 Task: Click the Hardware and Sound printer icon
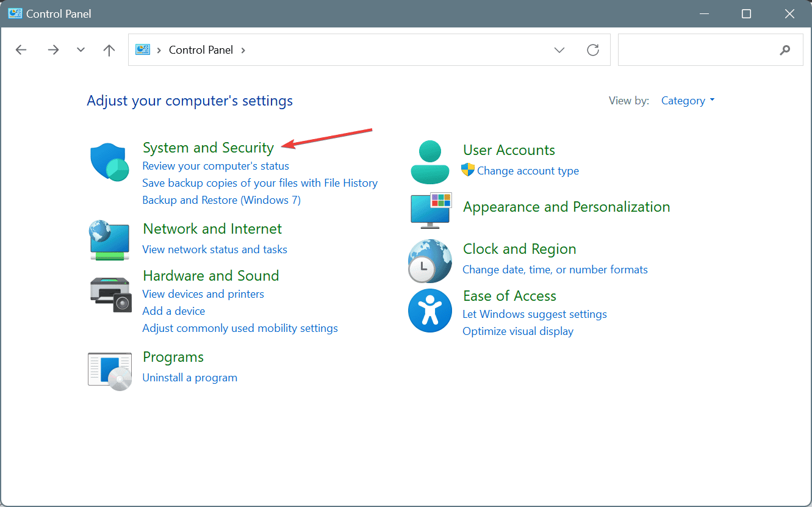point(110,293)
